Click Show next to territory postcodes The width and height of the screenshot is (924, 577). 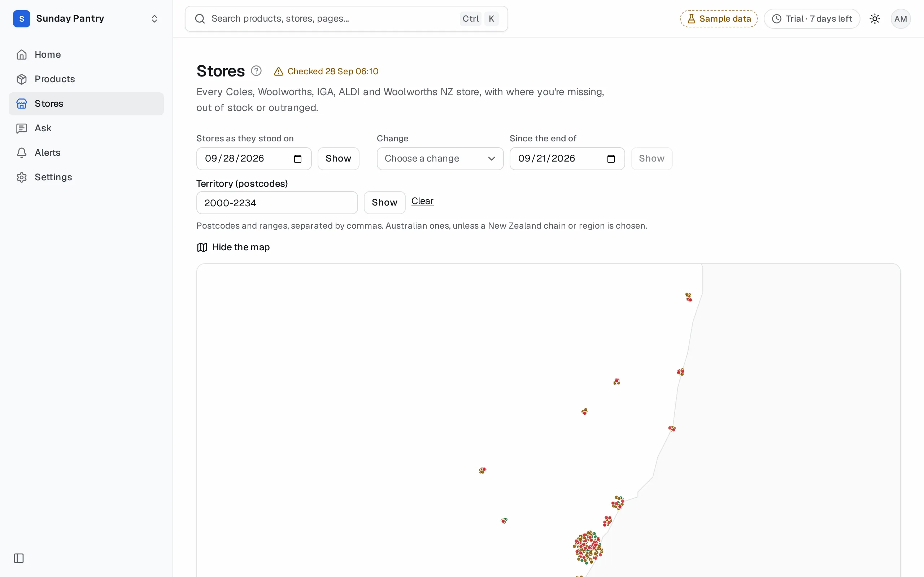(384, 203)
